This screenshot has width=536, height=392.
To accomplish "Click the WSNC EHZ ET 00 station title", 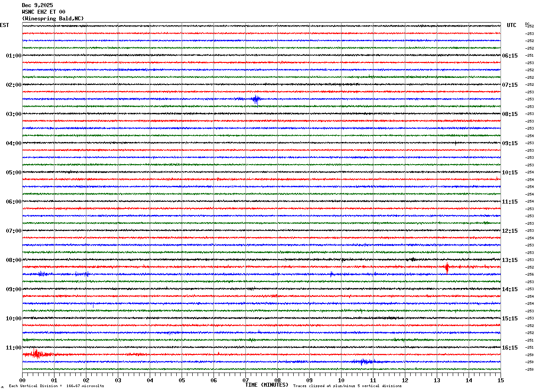I will pyautogui.click(x=43, y=12).
